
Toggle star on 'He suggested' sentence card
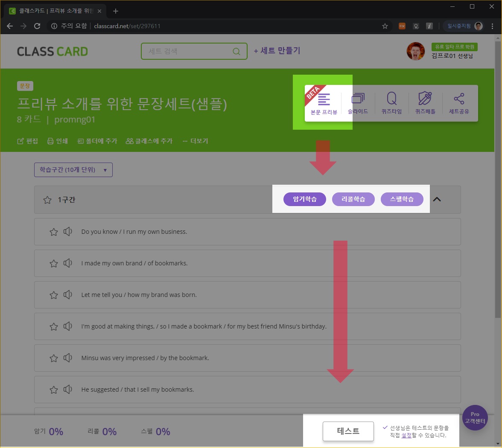click(54, 390)
